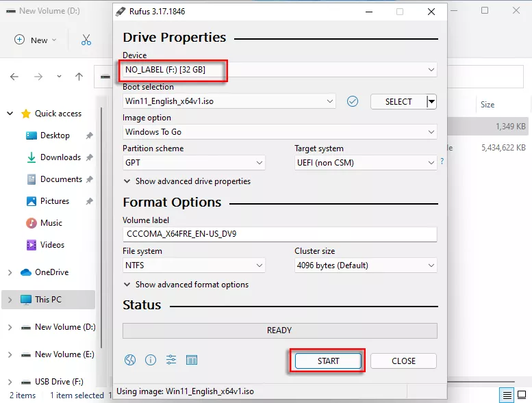Image resolution: width=532 pixels, height=403 pixels.
Task: Open the Rufus about info icon
Action: pyautogui.click(x=151, y=360)
